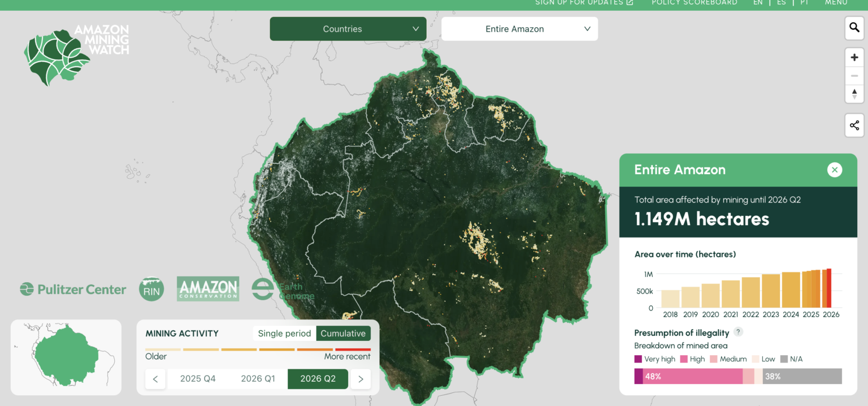Open the map search magnifier icon
868x406 pixels.
pyautogui.click(x=854, y=28)
